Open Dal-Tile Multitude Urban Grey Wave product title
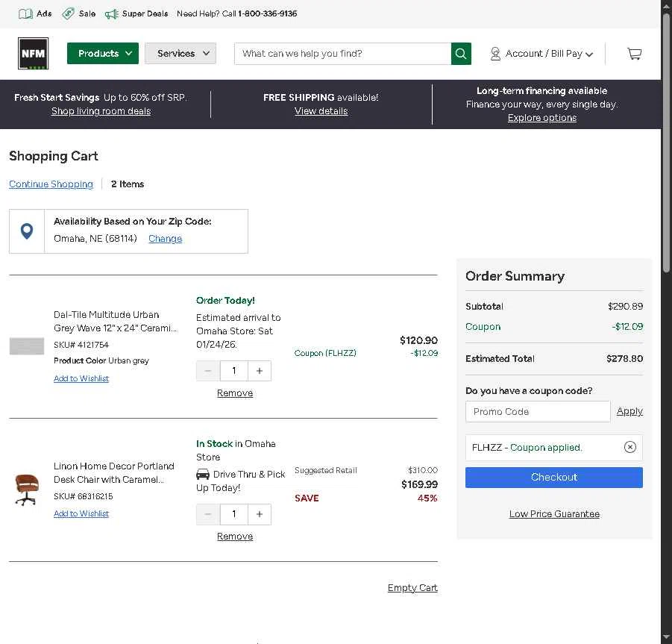 (x=116, y=321)
